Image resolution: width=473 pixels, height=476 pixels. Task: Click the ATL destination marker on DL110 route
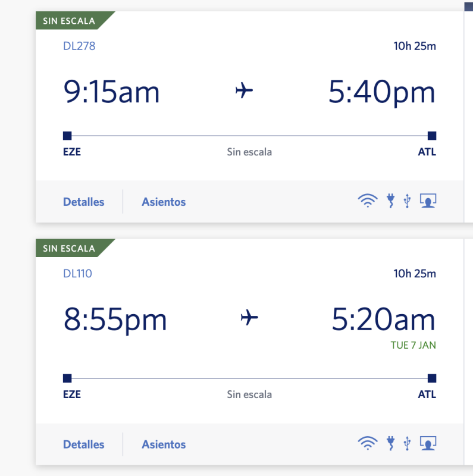click(x=432, y=378)
